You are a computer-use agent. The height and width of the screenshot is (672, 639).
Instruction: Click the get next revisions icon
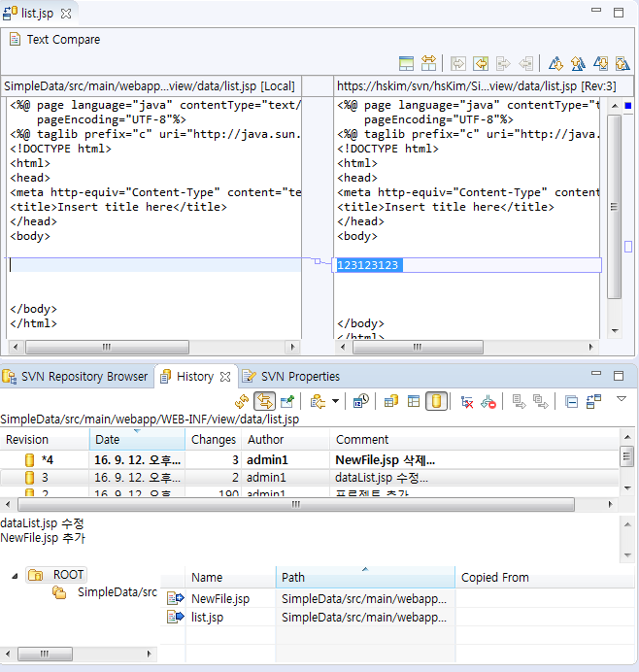click(519, 402)
